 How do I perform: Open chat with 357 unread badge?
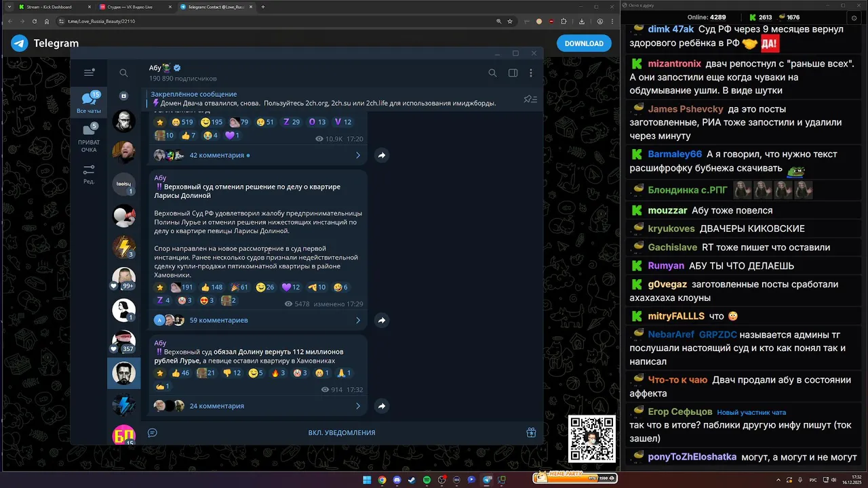123,341
